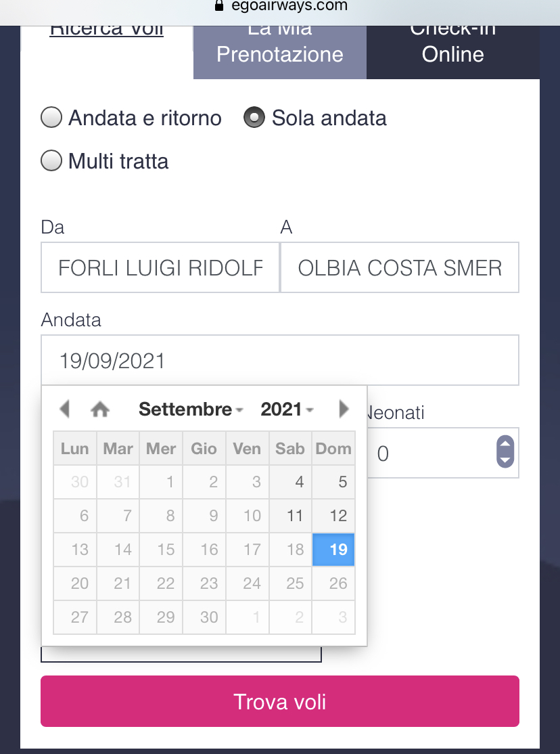Increment the Neonati stepper arrow
The width and height of the screenshot is (560, 754).
505,445
